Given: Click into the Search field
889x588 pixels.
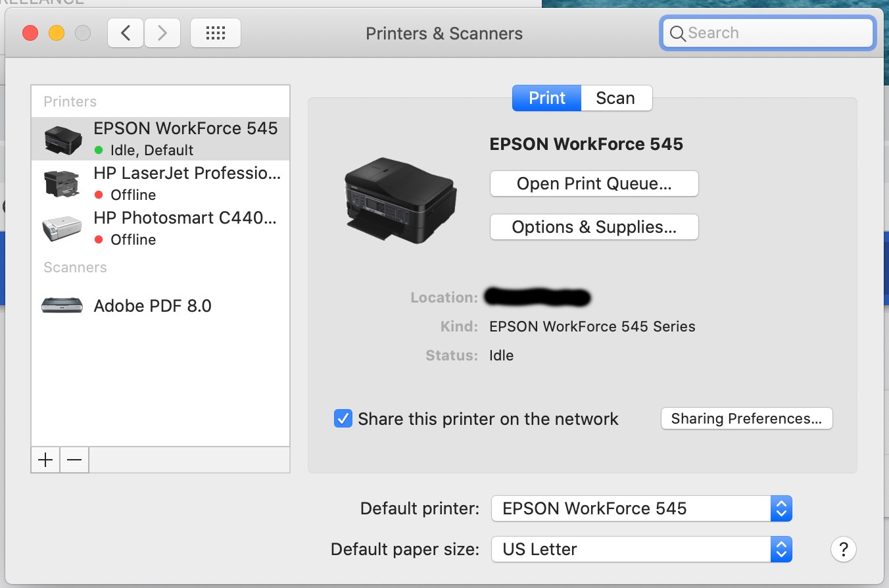Looking at the screenshot, I should [x=767, y=33].
